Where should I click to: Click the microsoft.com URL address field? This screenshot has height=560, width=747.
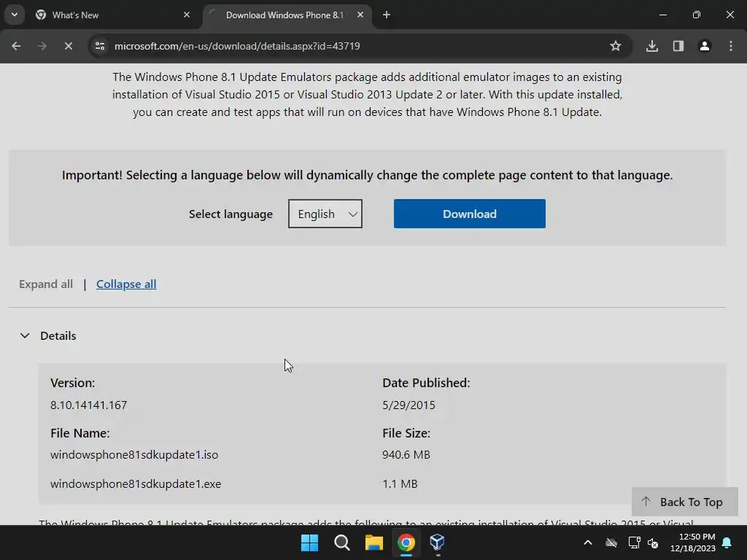pos(237,46)
